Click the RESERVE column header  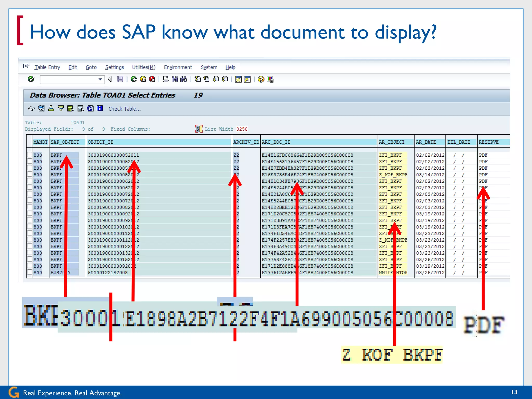[494, 142]
